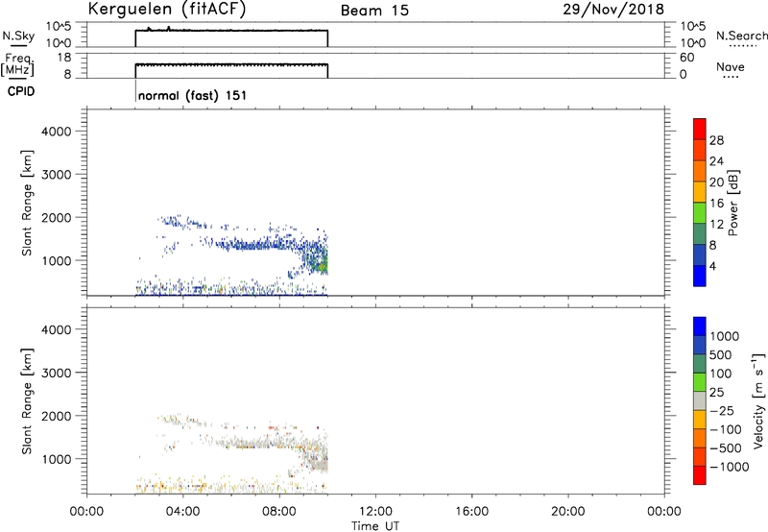Pick the light green 12–16 dB Power segment
The width and height of the screenshot is (768, 532).
[x=700, y=212]
